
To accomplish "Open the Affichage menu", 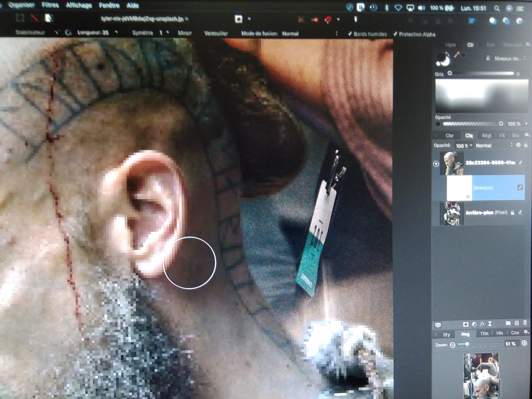I will coord(79,5).
